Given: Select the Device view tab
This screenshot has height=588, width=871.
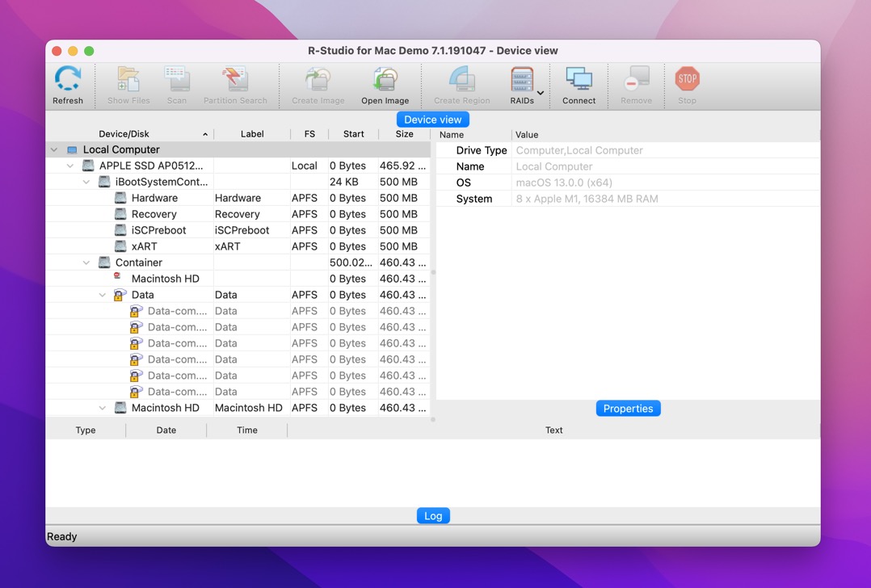Looking at the screenshot, I should pyautogui.click(x=433, y=120).
